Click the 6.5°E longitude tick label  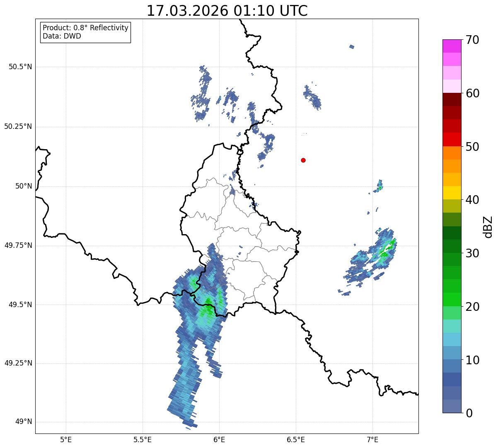(x=296, y=439)
